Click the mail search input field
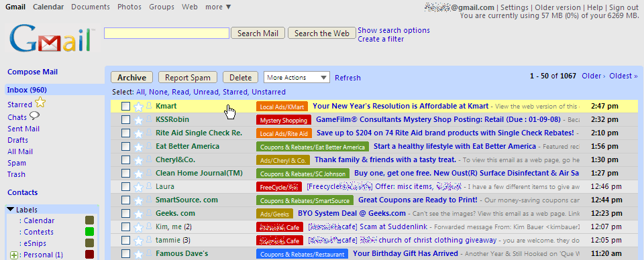This screenshot has height=260, width=644. (167, 34)
